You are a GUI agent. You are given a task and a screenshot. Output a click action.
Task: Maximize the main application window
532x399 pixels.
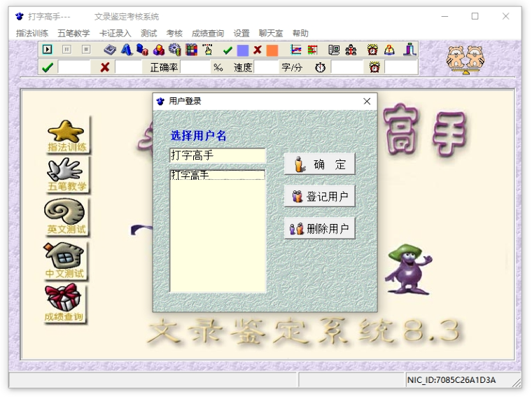click(475, 16)
